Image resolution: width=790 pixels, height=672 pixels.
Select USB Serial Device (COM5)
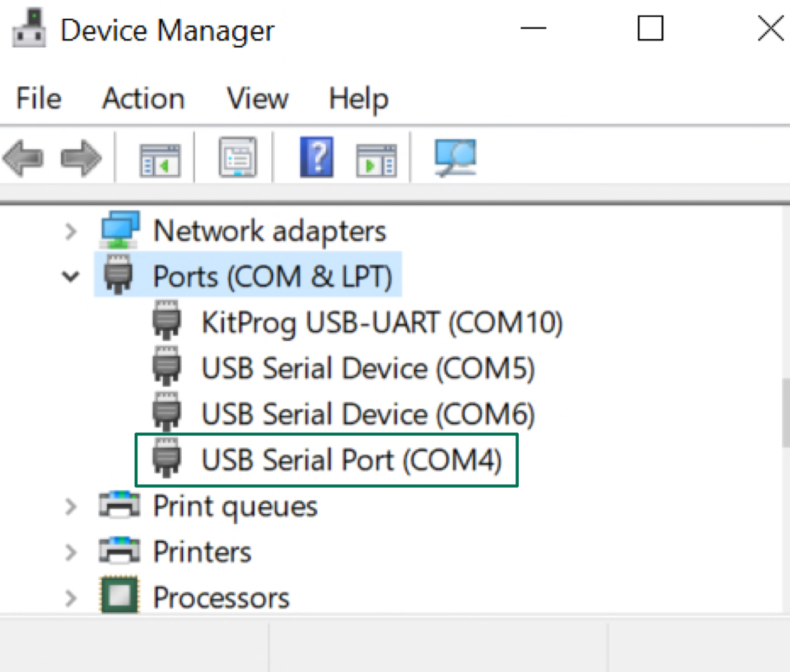pyautogui.click(x=367, y=368)
